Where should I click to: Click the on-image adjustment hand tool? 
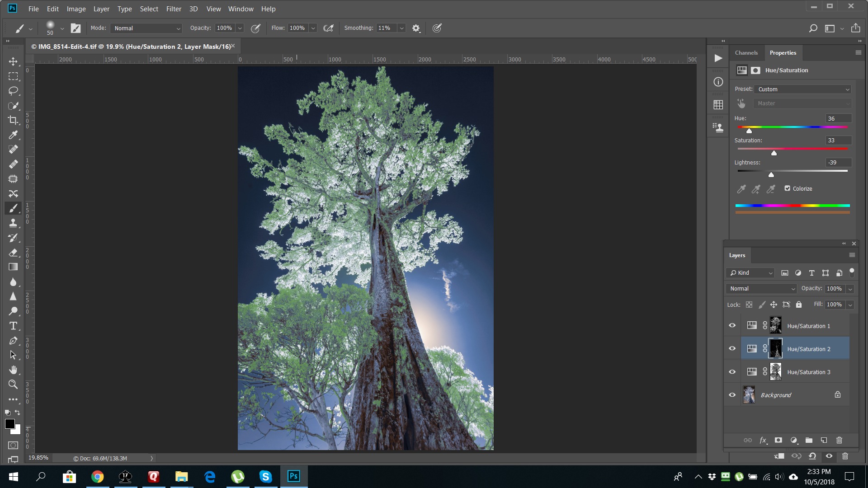[x=741, y=103]
